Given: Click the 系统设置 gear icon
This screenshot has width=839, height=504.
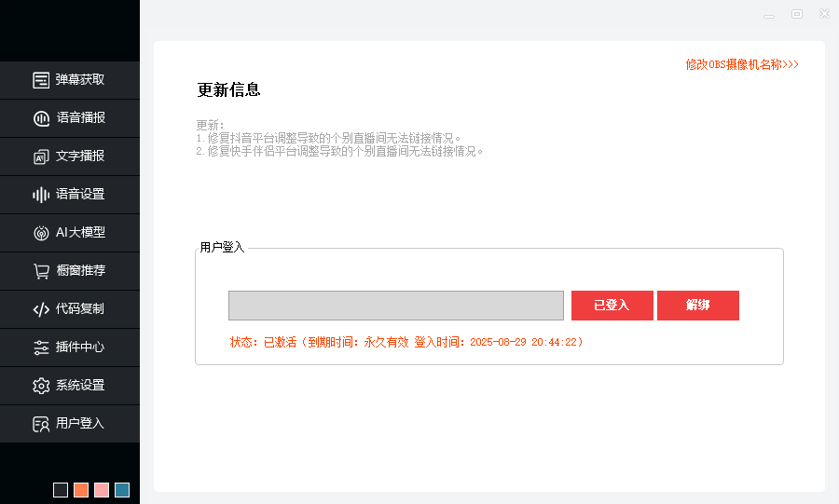Looking at the screenshot, I should coord(41,386).
